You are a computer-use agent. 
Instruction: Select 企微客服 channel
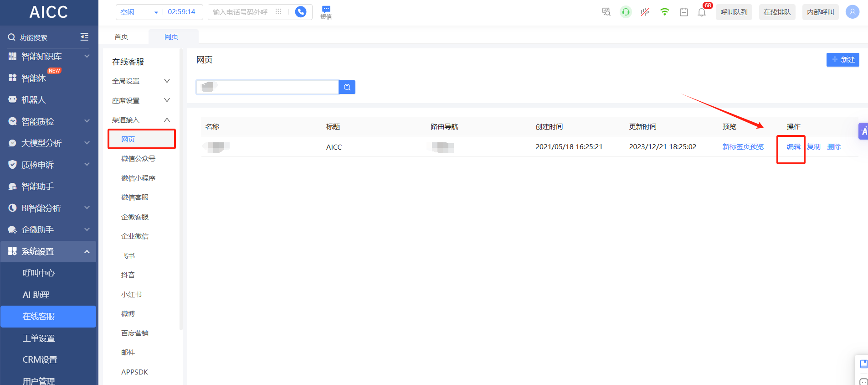[x=135, y=217]
